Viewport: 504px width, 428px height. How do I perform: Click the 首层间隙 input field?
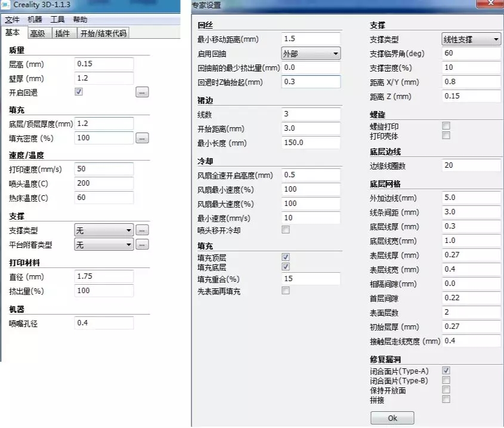[x=471, y=298]
